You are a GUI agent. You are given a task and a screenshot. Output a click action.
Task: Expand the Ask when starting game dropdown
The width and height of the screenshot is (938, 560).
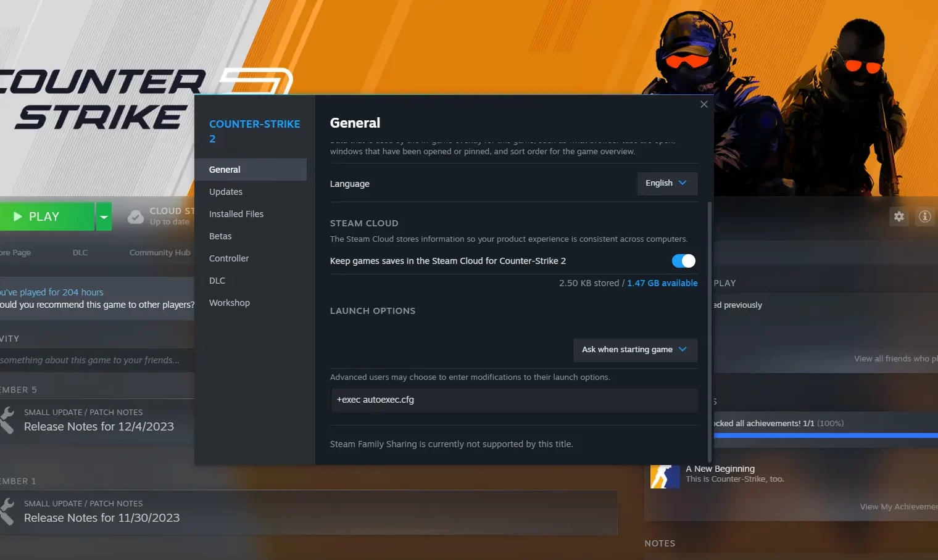pos(635,350)
